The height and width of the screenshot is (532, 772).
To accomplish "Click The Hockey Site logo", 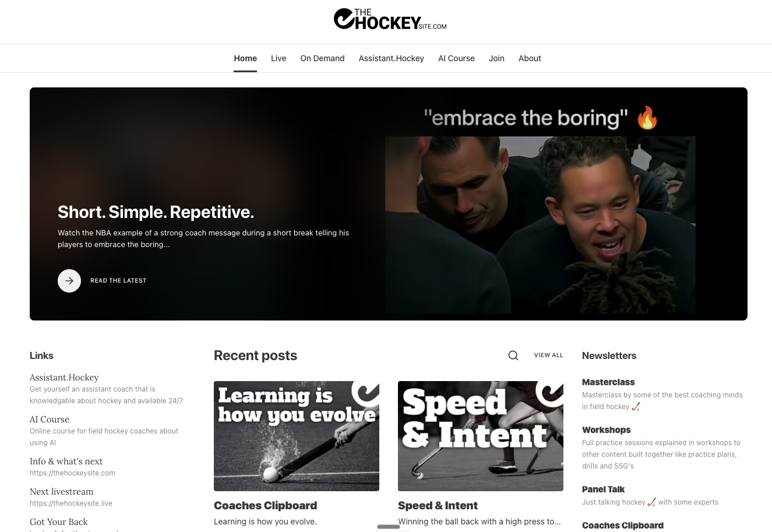I will click(390, 19).
